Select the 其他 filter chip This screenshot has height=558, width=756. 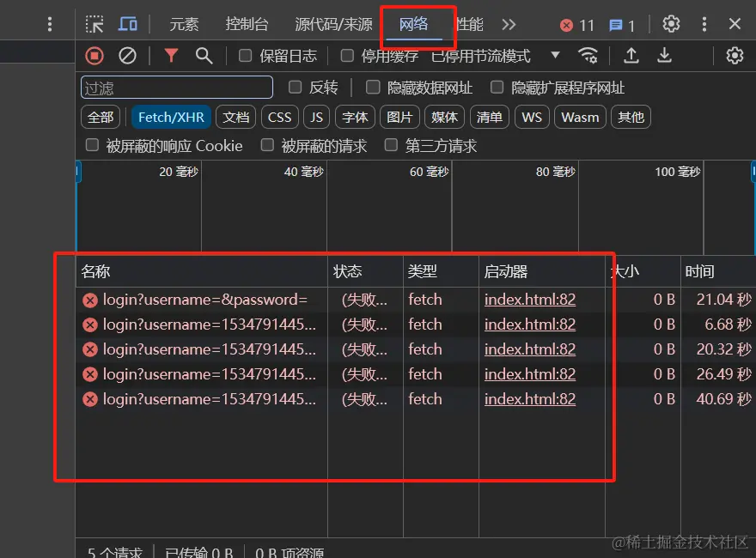631,117
